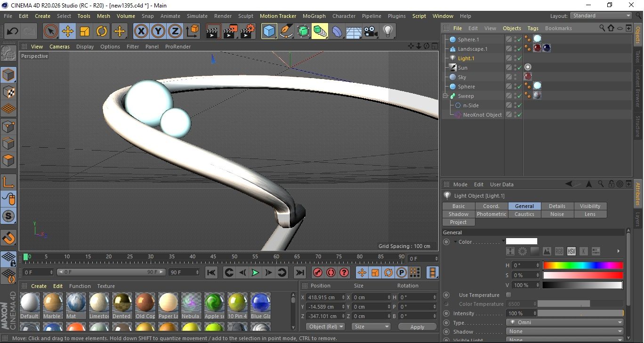
Task: Open the Caustics tab
Action: tap(524, 214)
